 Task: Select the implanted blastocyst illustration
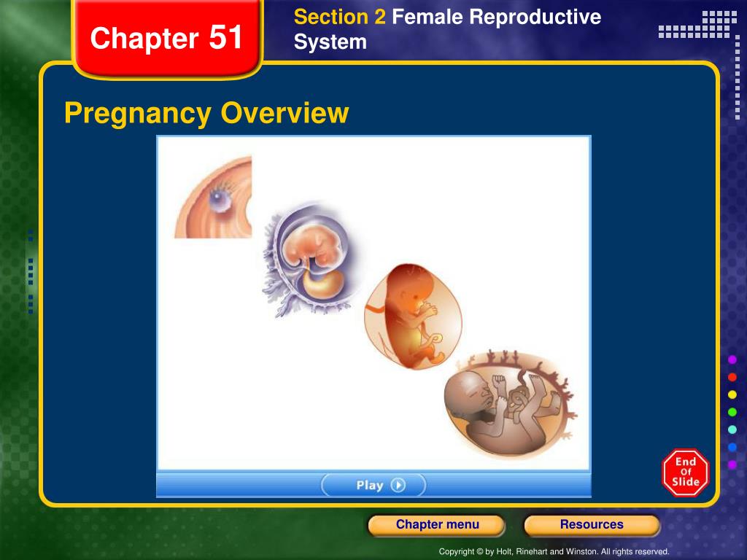pyautogui.click(x=213, y=197)
